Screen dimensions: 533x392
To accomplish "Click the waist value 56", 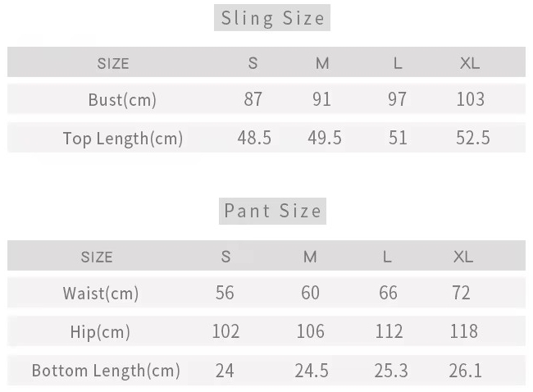I will pos(225,293).
